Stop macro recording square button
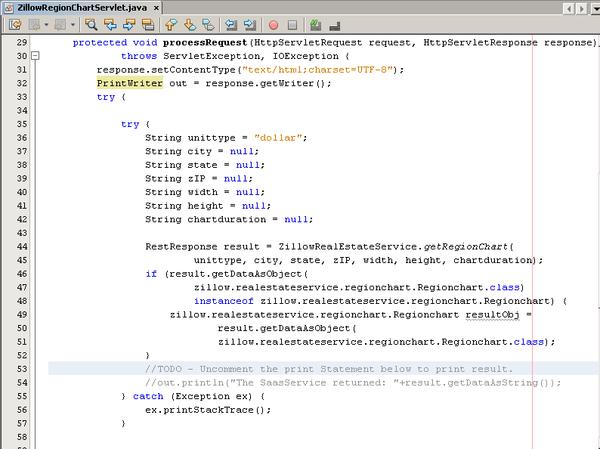This screenshot has width=600, height=449. click(x=292, y=24)
